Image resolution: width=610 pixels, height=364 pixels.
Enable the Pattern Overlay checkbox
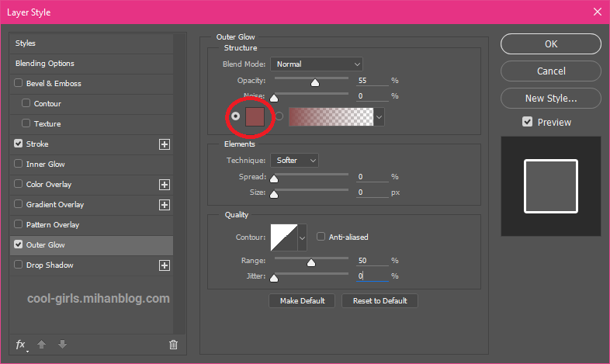pyautogui.click(x=19, y=224)
